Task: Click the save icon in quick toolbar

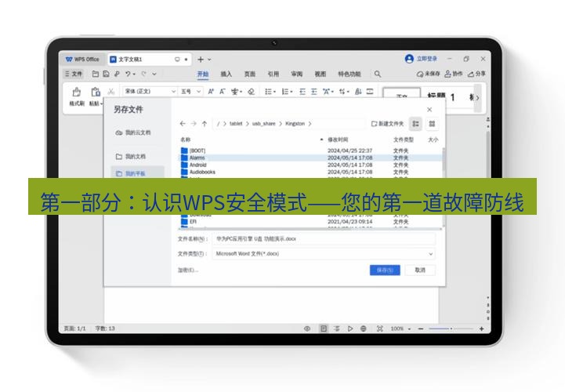Action: tap(106, 74)
